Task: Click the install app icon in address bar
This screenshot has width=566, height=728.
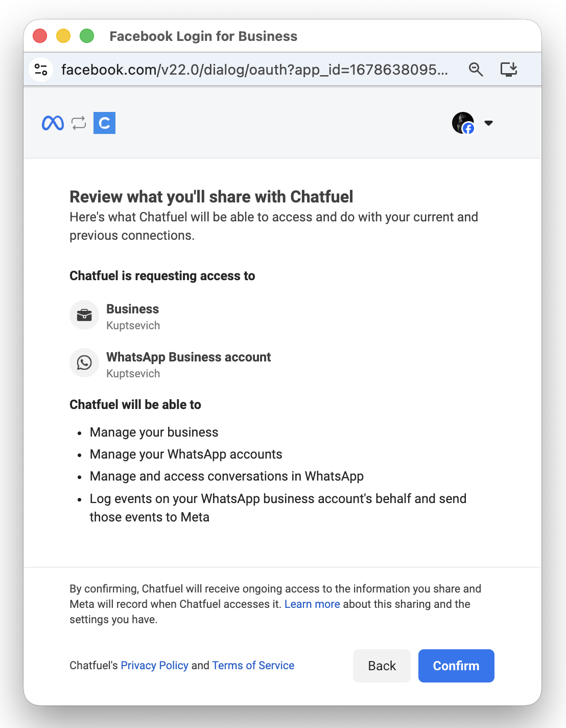Action: point(509,69)
